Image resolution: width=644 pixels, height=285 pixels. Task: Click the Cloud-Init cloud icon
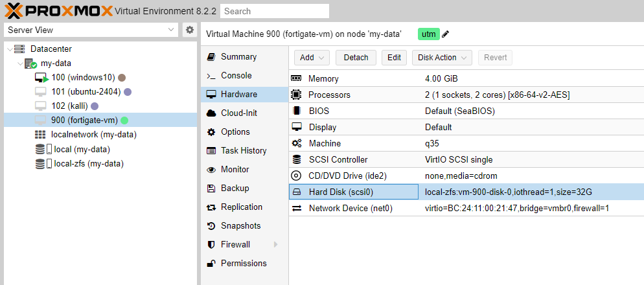click(x=211, y=113)
